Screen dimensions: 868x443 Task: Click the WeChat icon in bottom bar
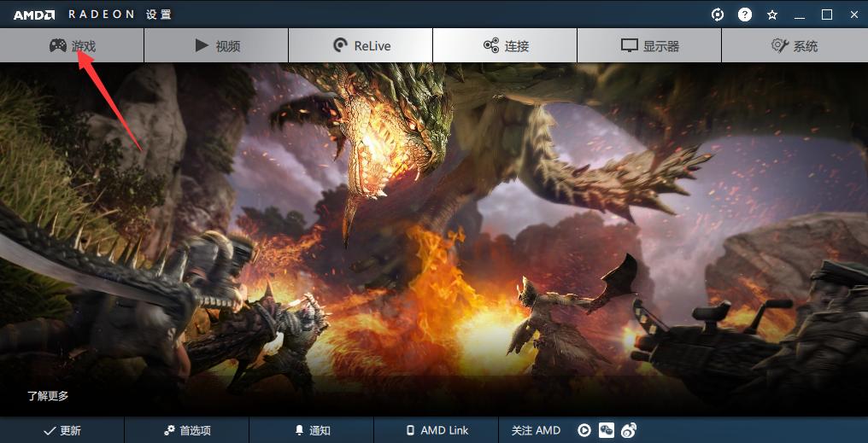tap(607, 430)
